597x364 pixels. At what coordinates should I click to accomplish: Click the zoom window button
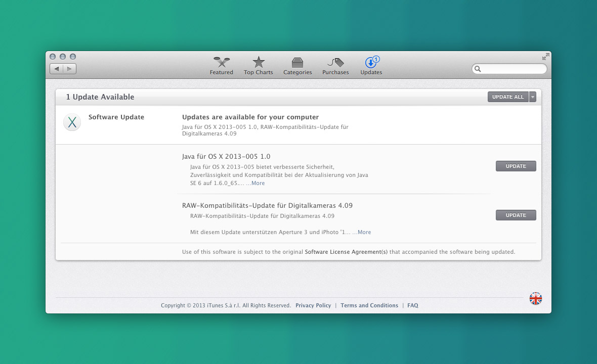[x=73, y=57]
